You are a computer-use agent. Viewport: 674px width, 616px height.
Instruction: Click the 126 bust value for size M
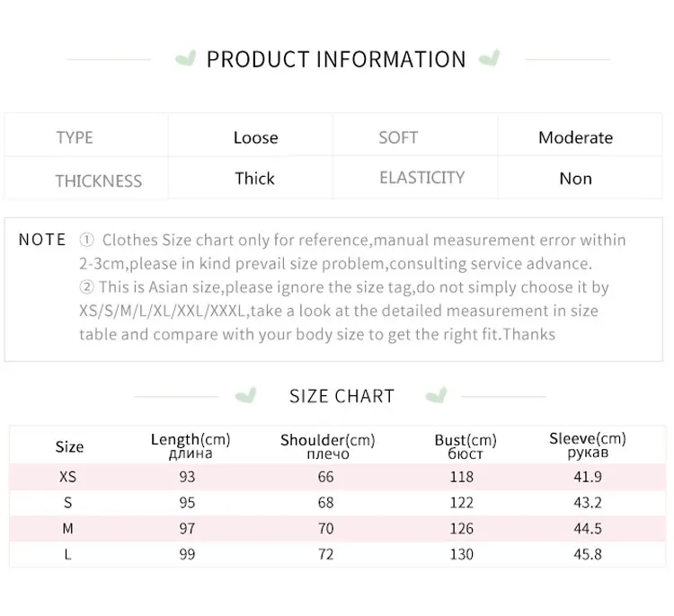click(461, 529)
